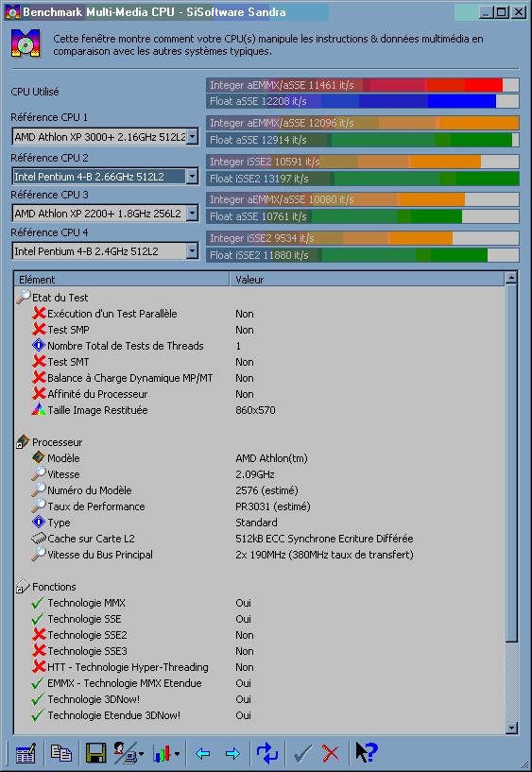The height and width of the screenshot is (772, 532).
Task: Open the Référence CPU 2 dropdown arrow
Action: coord(193,177)
